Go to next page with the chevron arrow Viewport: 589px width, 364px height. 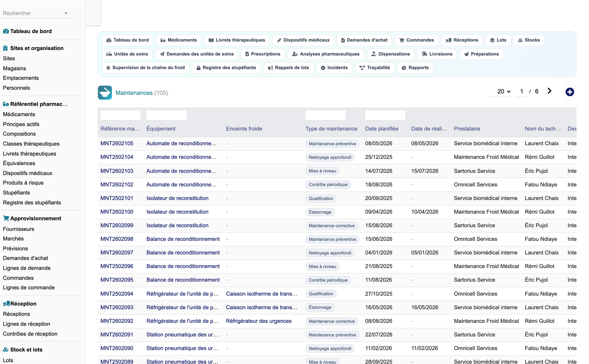tap(549, 91)
